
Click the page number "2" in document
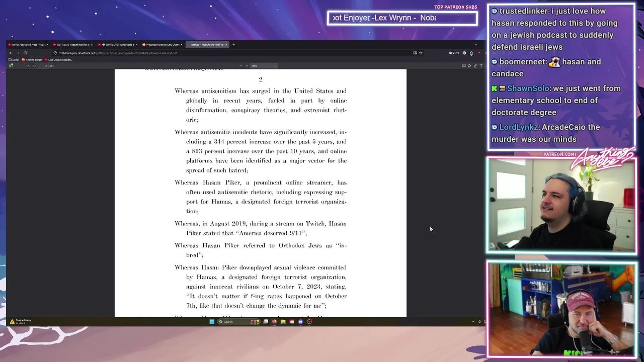[260, 79]
